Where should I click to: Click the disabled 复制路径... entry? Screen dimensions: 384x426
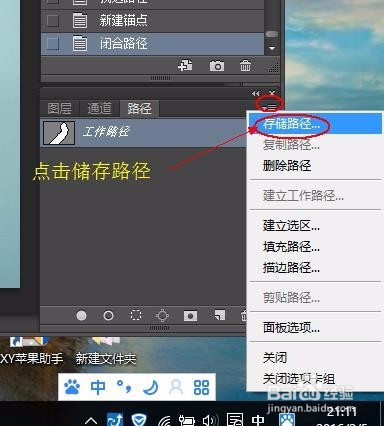315,145
